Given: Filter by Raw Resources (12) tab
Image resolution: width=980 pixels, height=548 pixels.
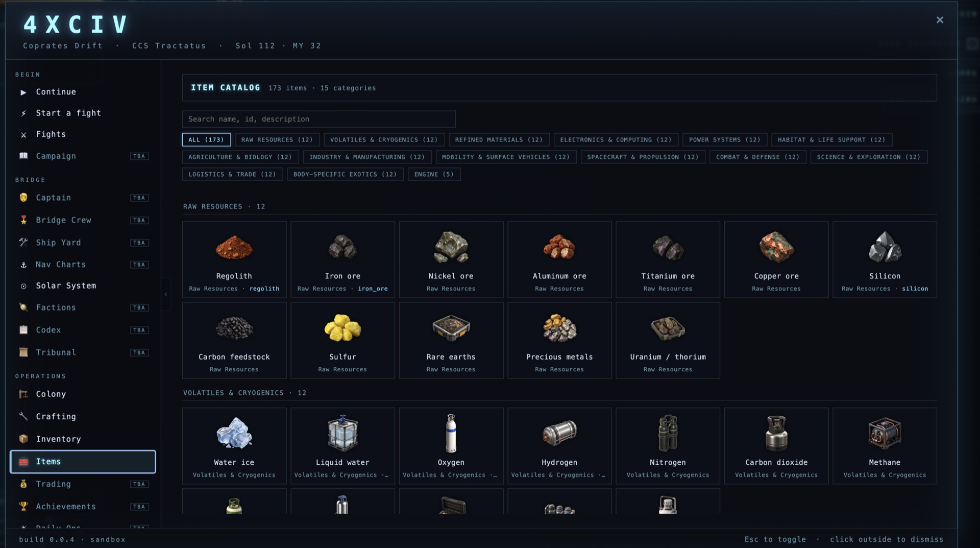Looking at the screenshot, I should tap(277, 140).
